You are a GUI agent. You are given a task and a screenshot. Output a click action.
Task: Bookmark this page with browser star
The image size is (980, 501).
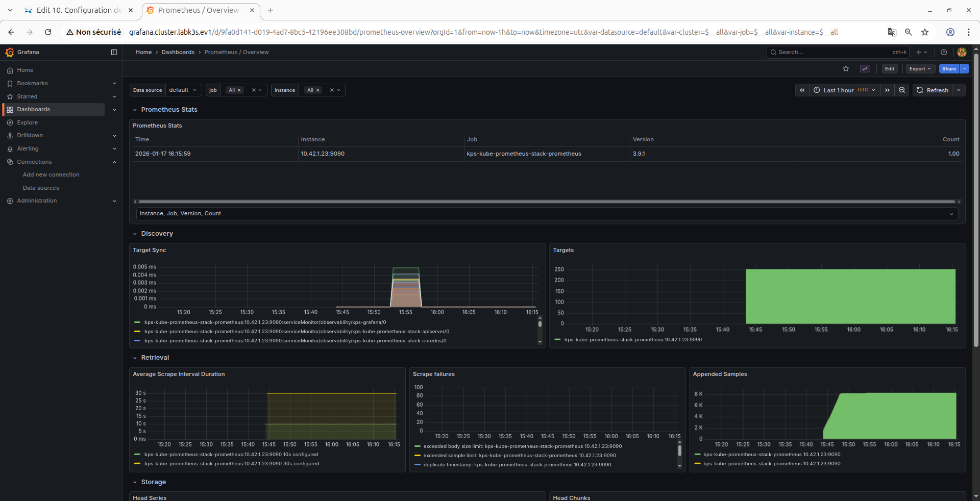tap(925, 32)
